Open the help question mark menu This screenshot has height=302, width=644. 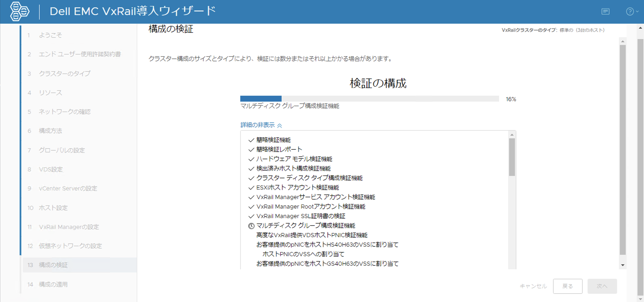(630, 12)
